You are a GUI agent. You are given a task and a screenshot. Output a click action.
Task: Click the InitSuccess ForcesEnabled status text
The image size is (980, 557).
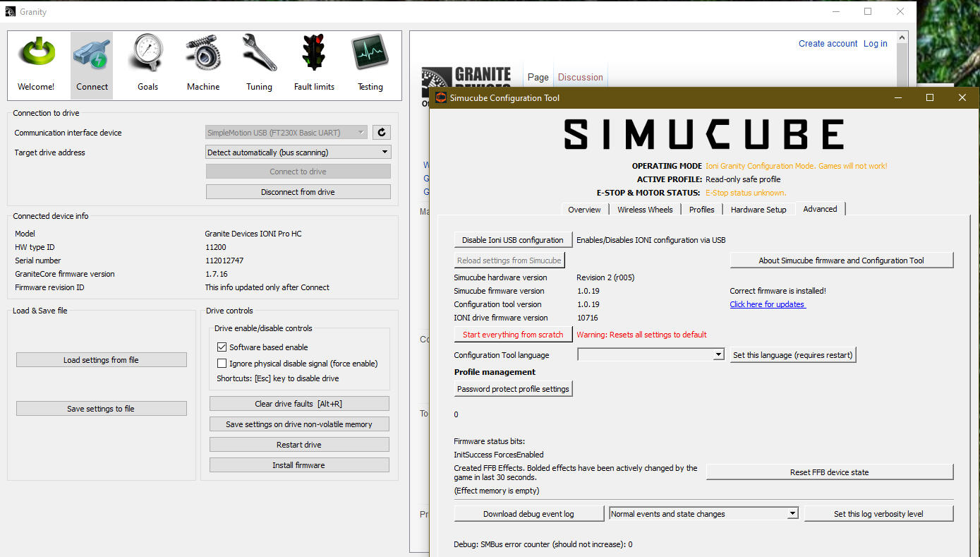pyautogui.click(x=499, y=455)
